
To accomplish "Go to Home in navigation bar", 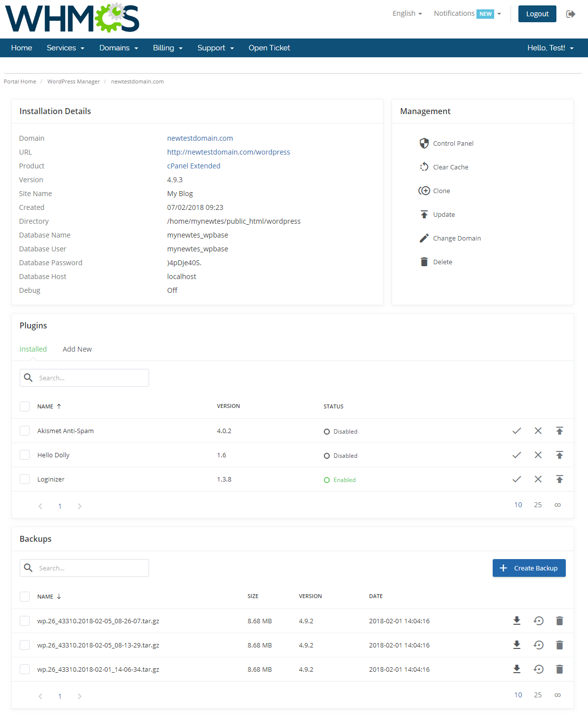I will click(x=22, y=48).
